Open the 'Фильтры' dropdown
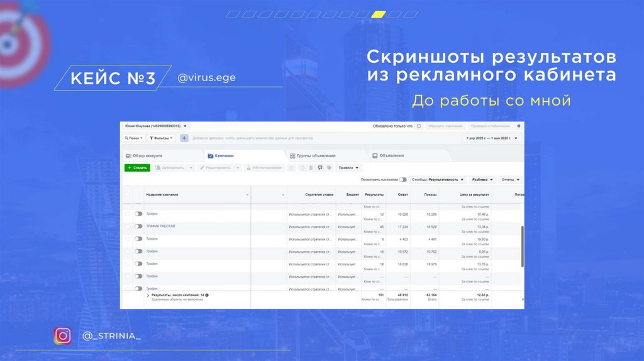 pyautogui.click(x=161, y=138)
